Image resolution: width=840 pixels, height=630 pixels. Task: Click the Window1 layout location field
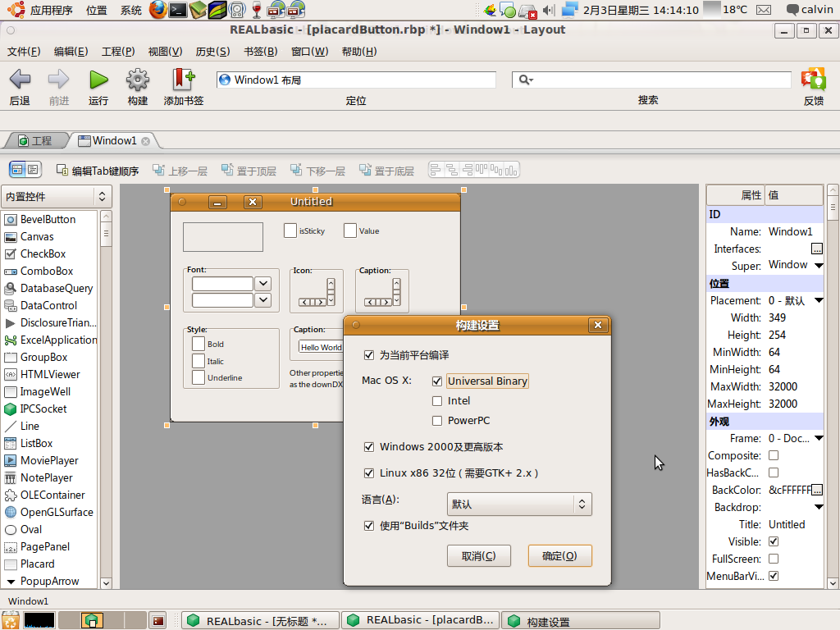point(356,80)
